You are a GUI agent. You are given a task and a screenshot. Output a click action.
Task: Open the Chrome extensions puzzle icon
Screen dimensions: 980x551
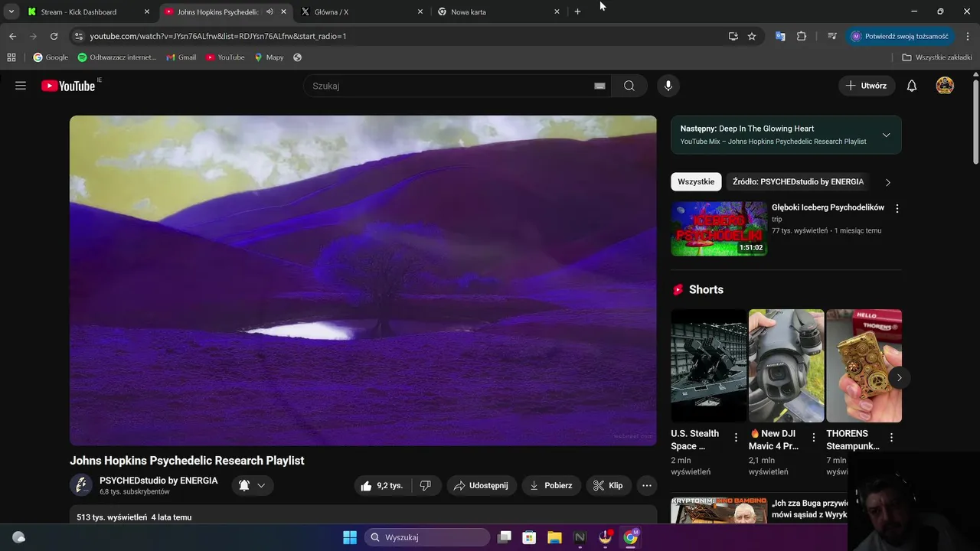point(802,36)
